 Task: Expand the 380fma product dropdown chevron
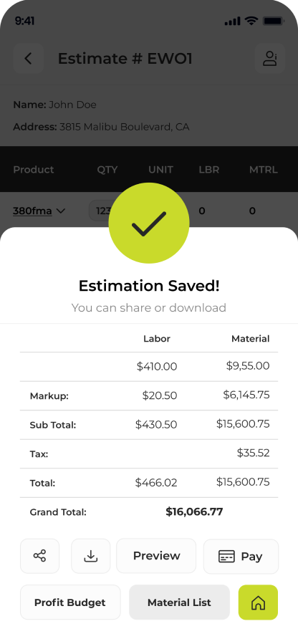point(61,211)
